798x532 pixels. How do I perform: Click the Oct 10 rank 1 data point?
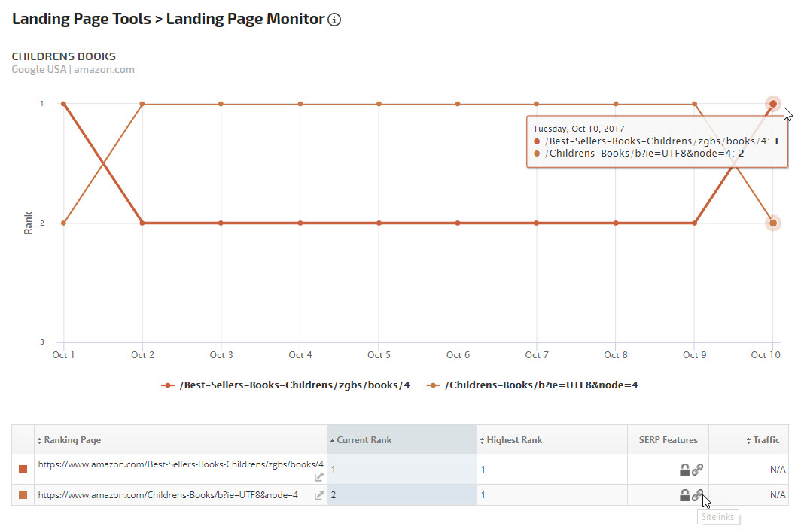point(773,104)
